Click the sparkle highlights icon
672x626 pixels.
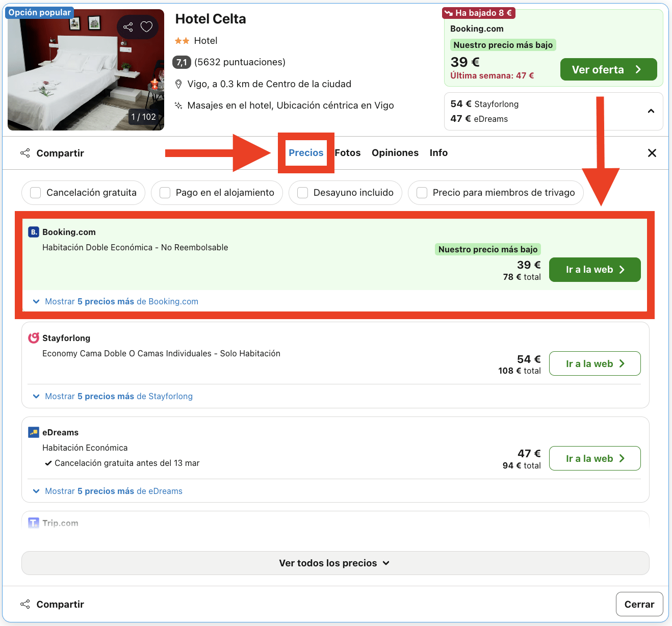(x=178, y=106)
